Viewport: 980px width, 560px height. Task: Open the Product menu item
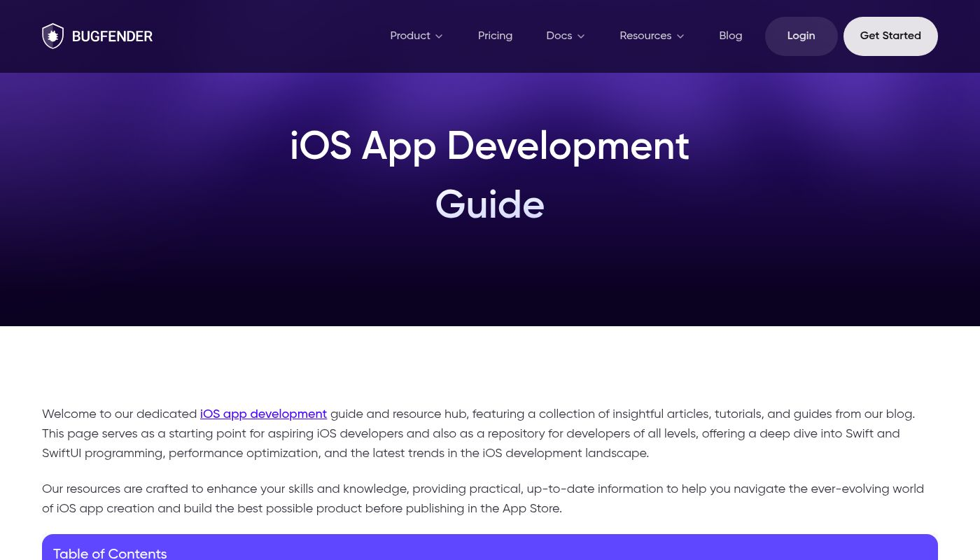pos(410,36)
